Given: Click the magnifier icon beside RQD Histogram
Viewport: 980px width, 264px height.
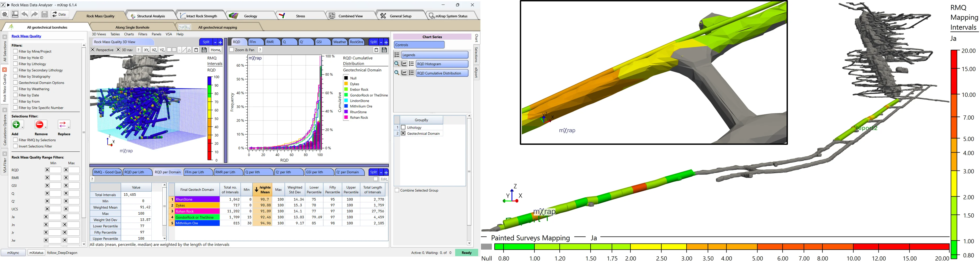Looking at the screenshot, I should pyautogui.click(x=397, y=64).
